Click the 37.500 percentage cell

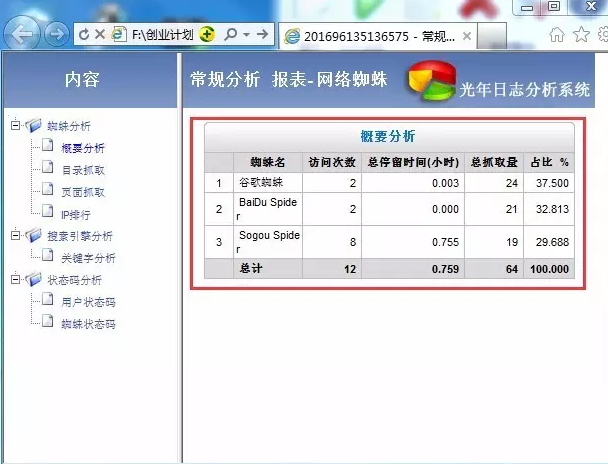tap(549, 183)
